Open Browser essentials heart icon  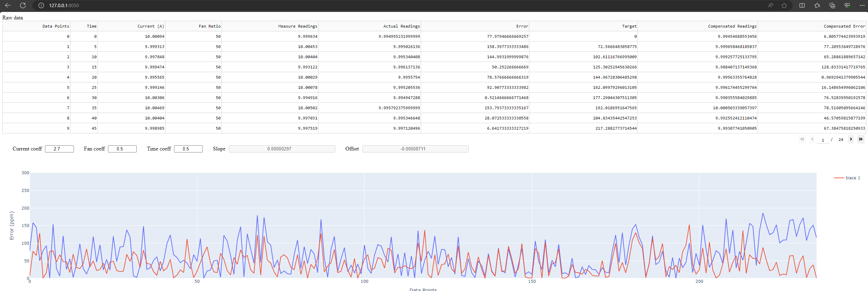[847, 5]
